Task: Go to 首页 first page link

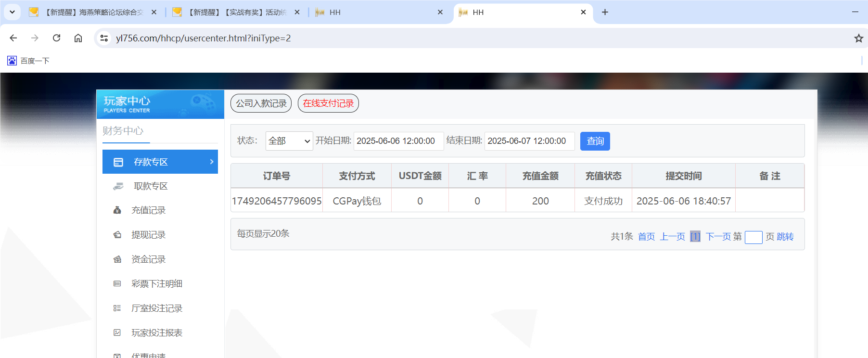Action: 646,237
